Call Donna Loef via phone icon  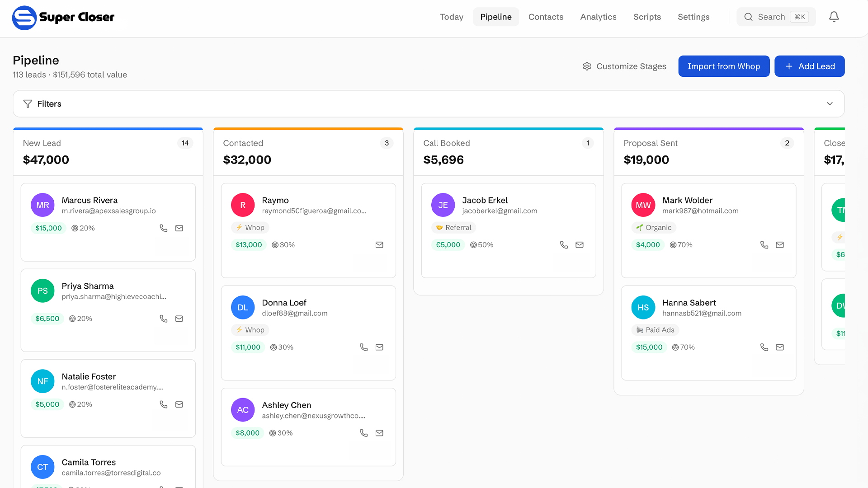(364, 347)
